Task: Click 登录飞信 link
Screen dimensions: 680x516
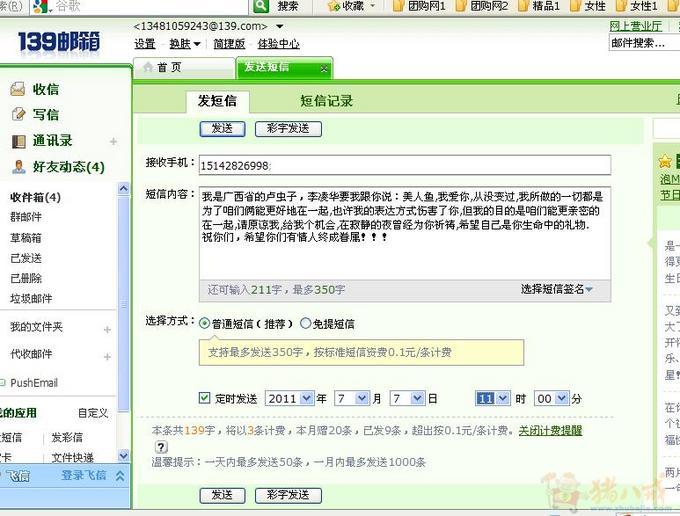Action: [83, 476]
